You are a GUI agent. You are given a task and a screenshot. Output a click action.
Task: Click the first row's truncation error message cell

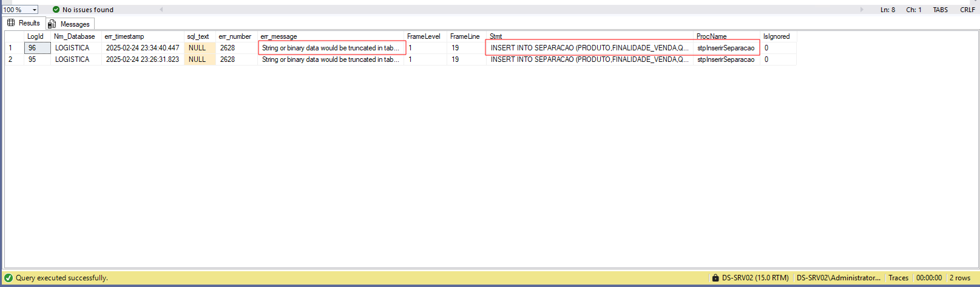(x=331, y=48)
